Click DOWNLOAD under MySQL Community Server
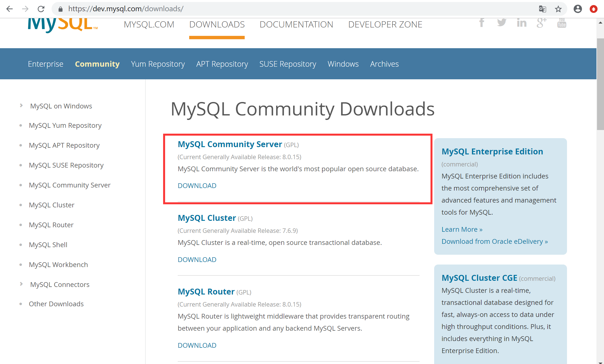Screen dimensions: 604x364 click(197, 186)
